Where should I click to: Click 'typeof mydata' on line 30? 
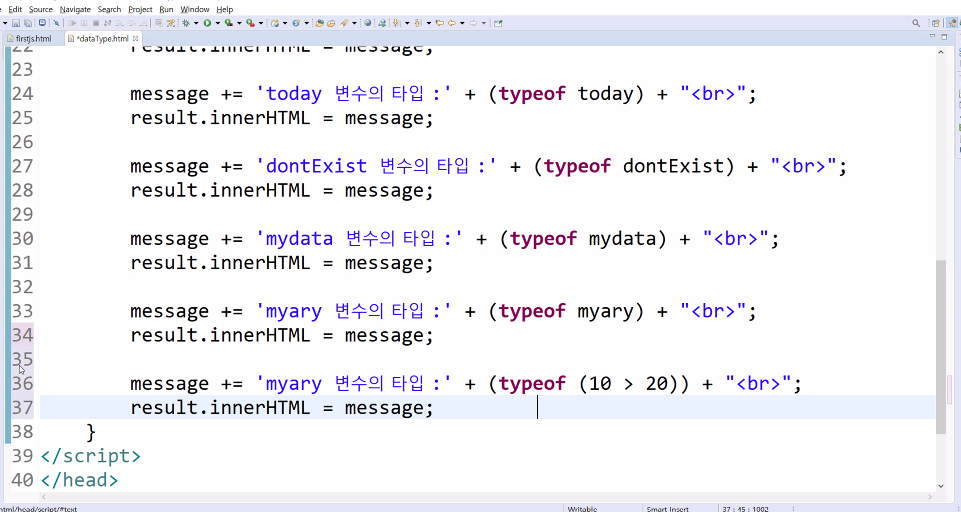[x=583, y=239]
